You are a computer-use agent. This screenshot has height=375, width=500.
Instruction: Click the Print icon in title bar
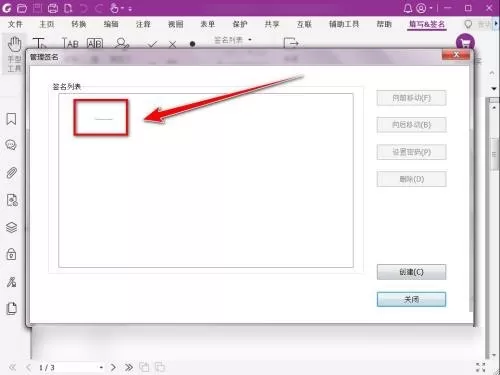tap(53, 8)
